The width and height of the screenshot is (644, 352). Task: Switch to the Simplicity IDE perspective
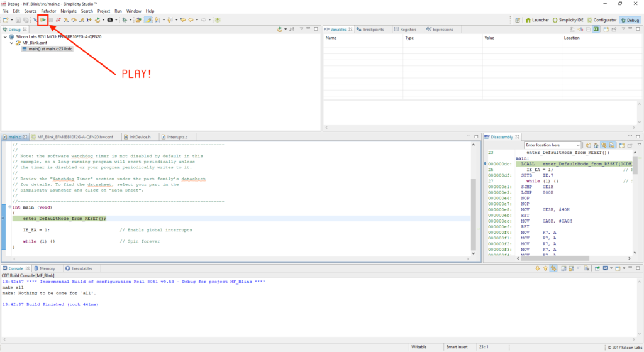[568, 20]
